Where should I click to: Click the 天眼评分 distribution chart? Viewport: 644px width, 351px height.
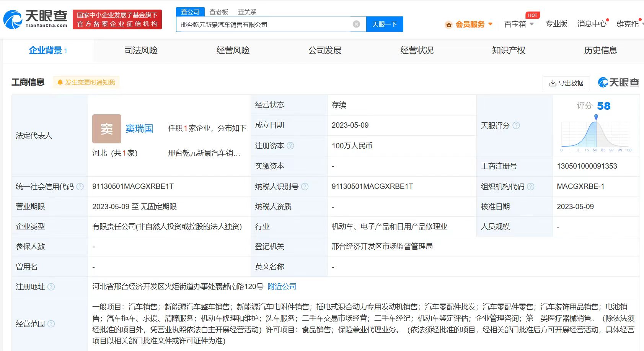tap(595, 134)
